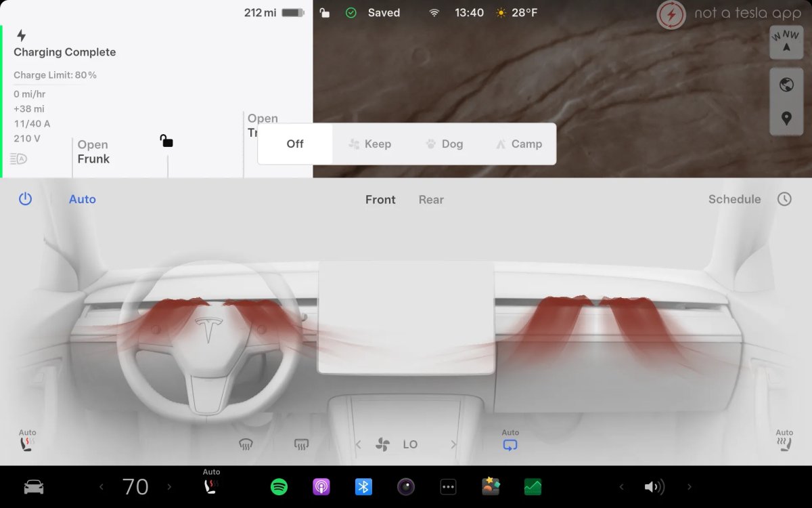This screenshot has width=812, height=508.
Task: Open Bluetooth settings in the dock
Action: point(363,487)
